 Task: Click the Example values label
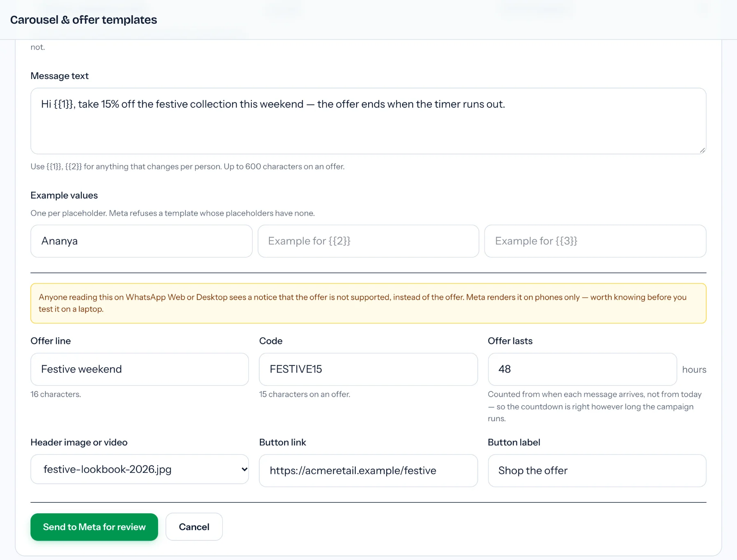tap(64, 195)
